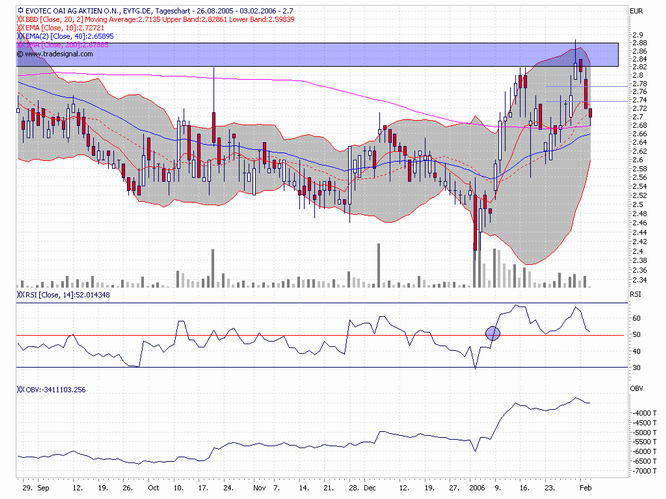
Task: Click the 40 level on RSI axis
Action: (636, 351)
